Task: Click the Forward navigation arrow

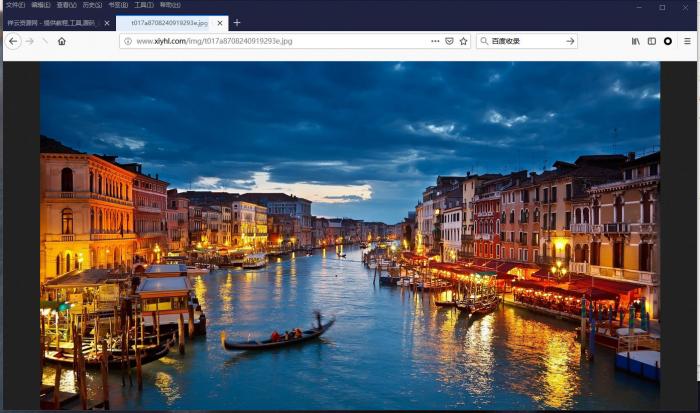Action: coord(29,41)
